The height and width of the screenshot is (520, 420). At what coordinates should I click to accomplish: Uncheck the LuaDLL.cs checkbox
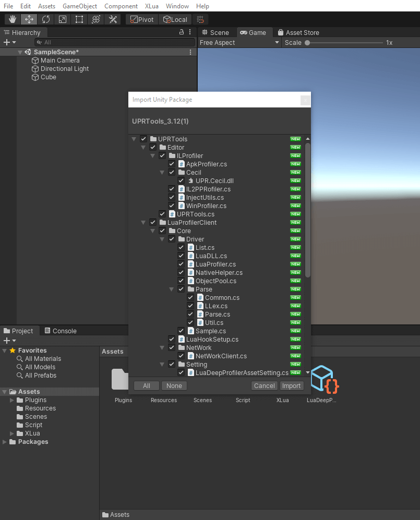181,256
